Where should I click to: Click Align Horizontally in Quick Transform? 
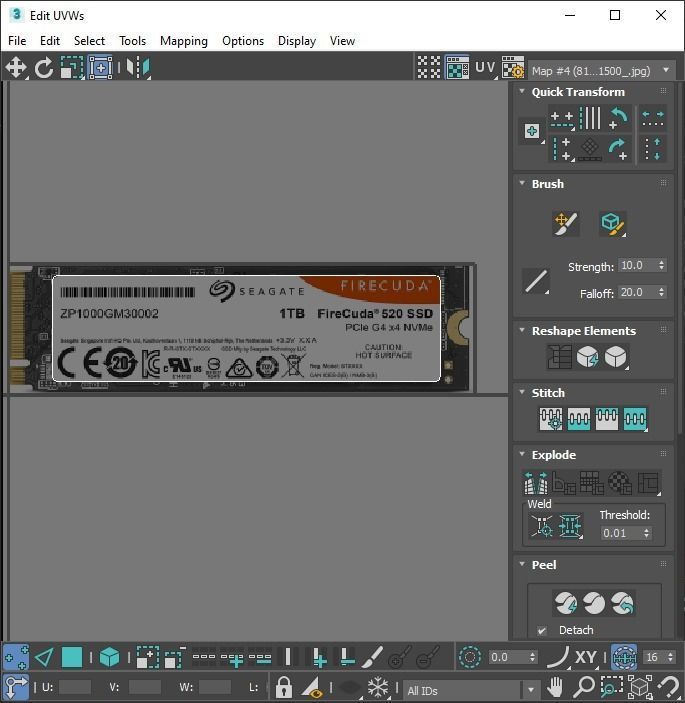tap(562, 118)
